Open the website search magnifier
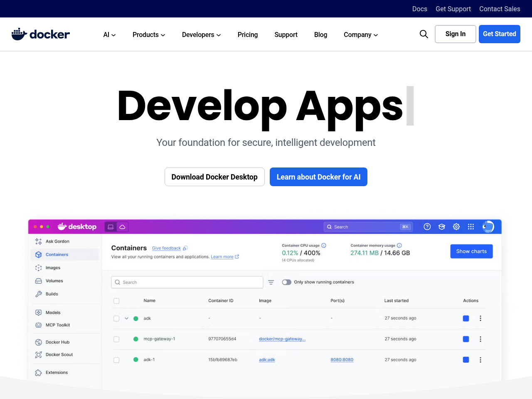Screen dimensions: 532x399 [424, 34]
